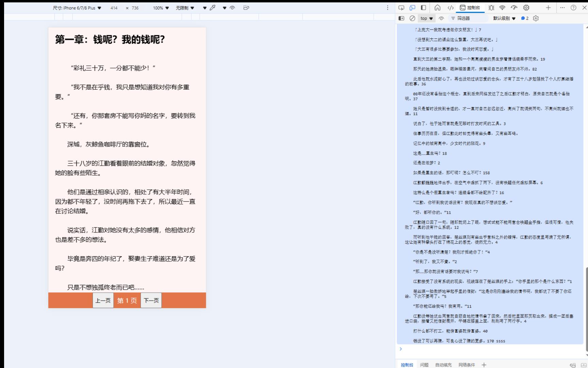Close the DevTools panel
This screenshot has height=368, width=588.
pos(584,8)
